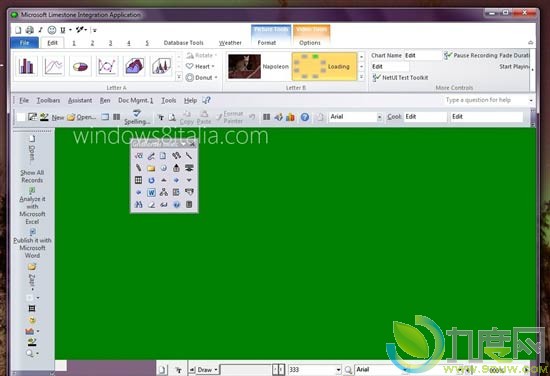The width and height of the screenshot is (550, 376).
Task: Click the magnifier icon in bottom toolbar
Action: coord(348,370)
